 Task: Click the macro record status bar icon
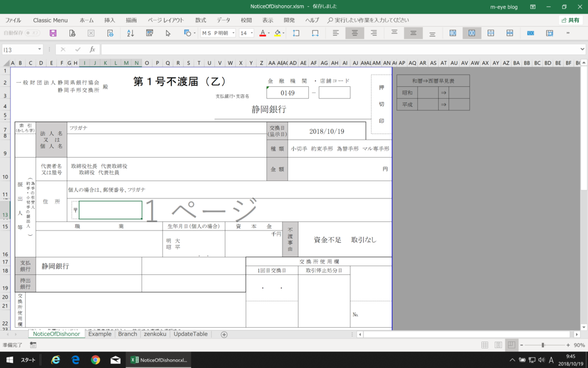pos(33,345)
